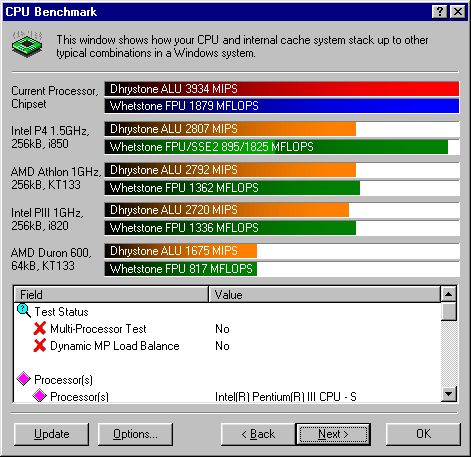Confirm with the OK button
Screen dimensions: 471x457
click(x=423, y=434)
